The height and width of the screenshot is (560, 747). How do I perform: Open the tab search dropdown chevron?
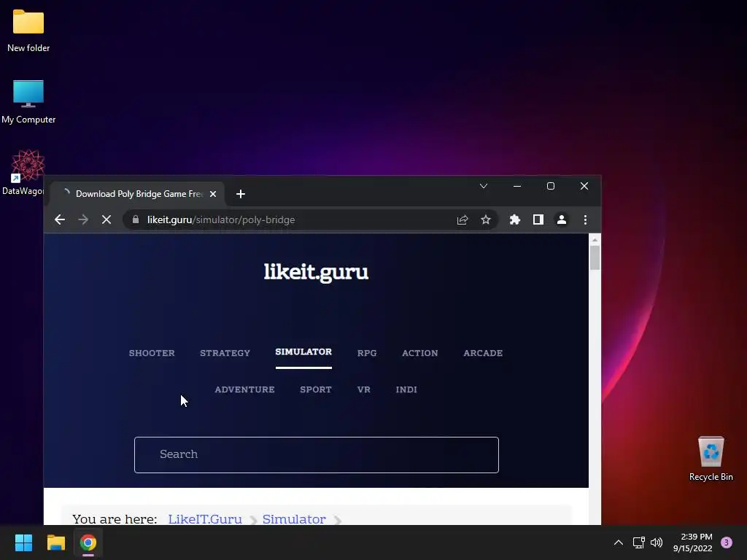pos(484,186)
